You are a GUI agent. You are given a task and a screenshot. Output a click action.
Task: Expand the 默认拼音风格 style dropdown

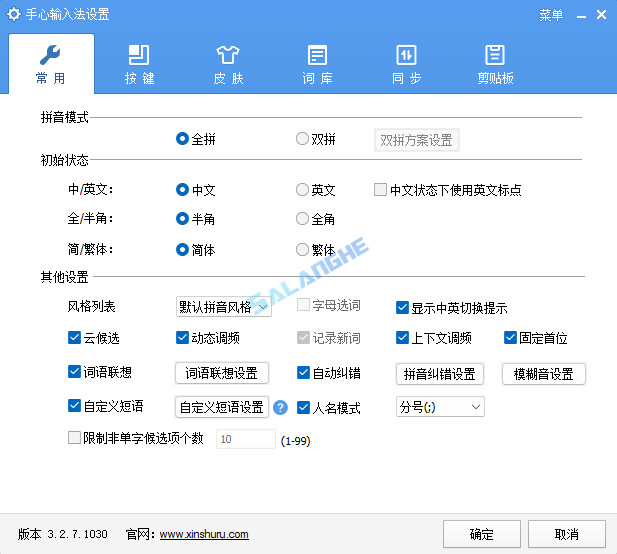(x=224, y=307)
